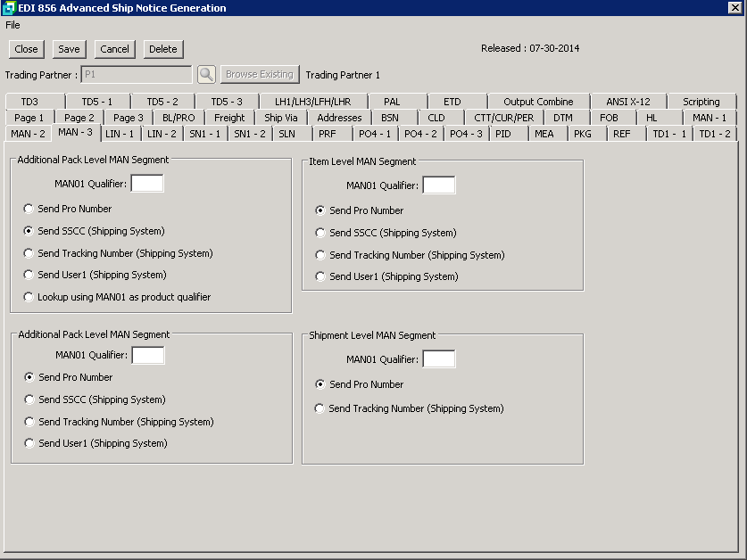The image size is (747, 560).
Task: Choose Send Tracking Number in Shipment Level segment
Action: pos(321,408)
